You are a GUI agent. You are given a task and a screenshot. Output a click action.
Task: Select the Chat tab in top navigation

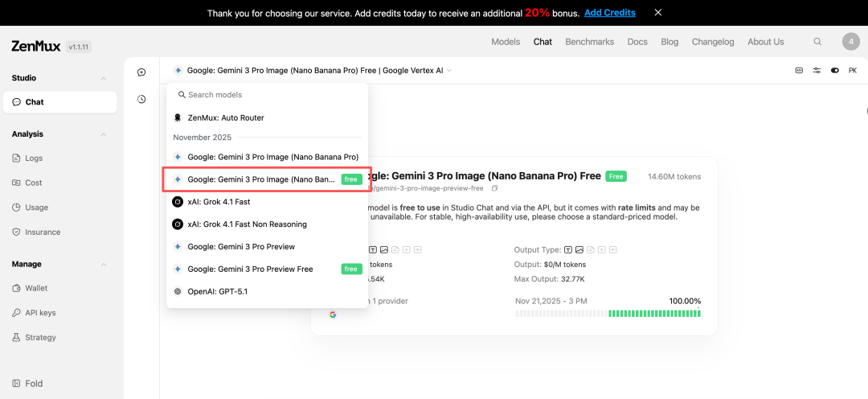[x=542, y=42]
